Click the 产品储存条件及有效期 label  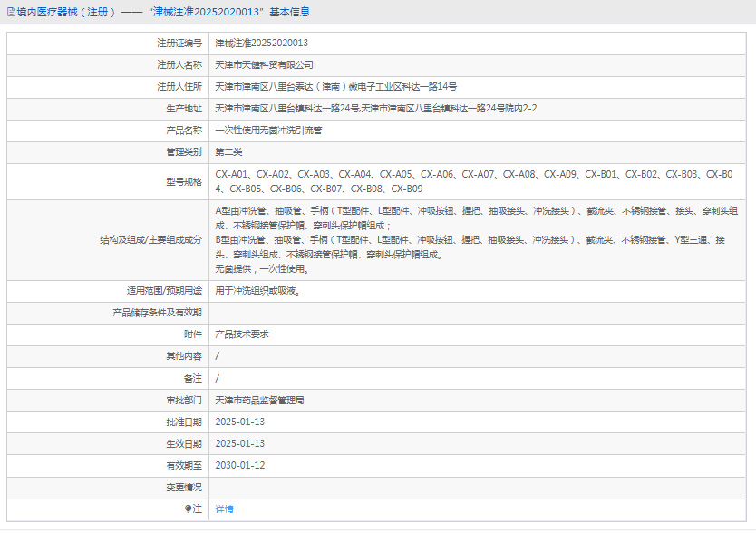(x=157, y=313)
